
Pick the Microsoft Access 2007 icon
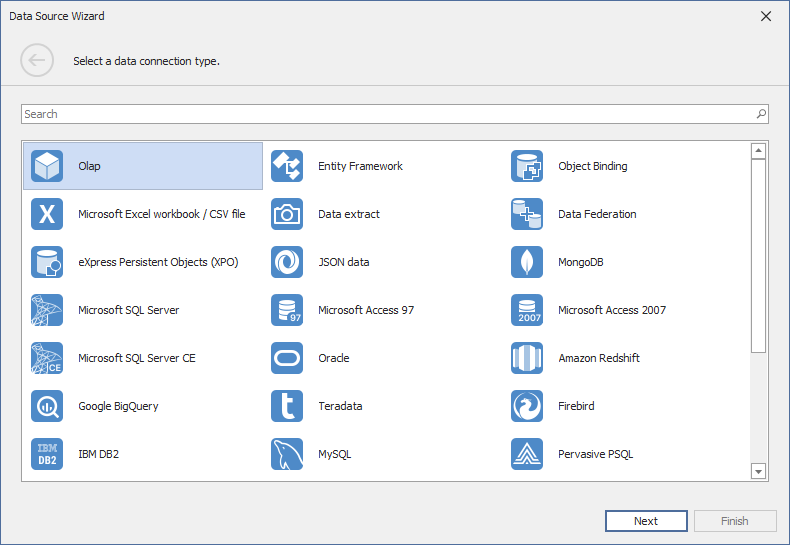point(526,310)
